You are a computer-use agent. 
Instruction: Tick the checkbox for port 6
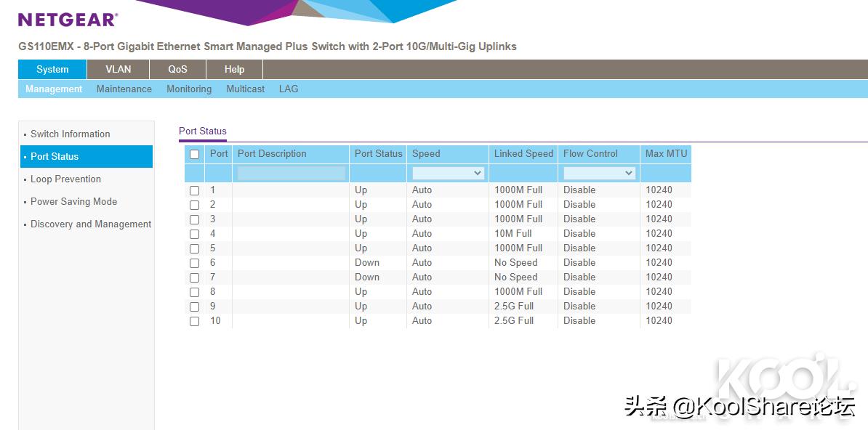[194, 263]
